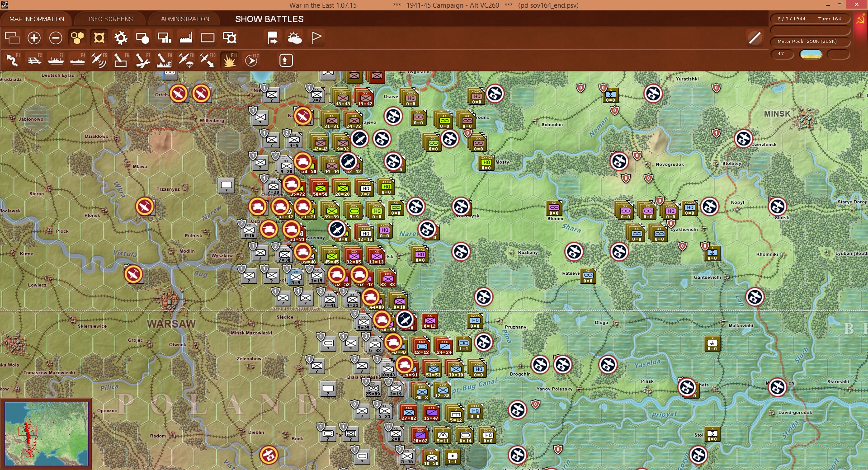Click the pill showing 47
This screenshot has width=868, height=470.
[x=783, y=54]
